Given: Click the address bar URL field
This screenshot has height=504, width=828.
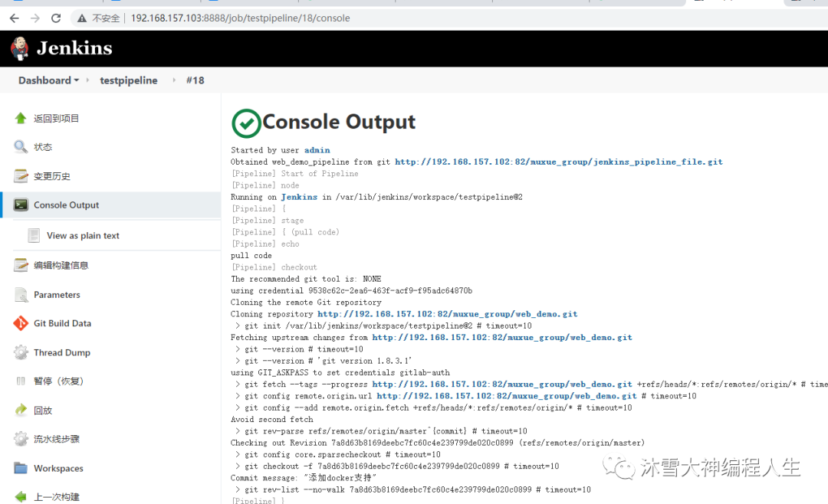Looking at the screenshot, I should point(240,18).
